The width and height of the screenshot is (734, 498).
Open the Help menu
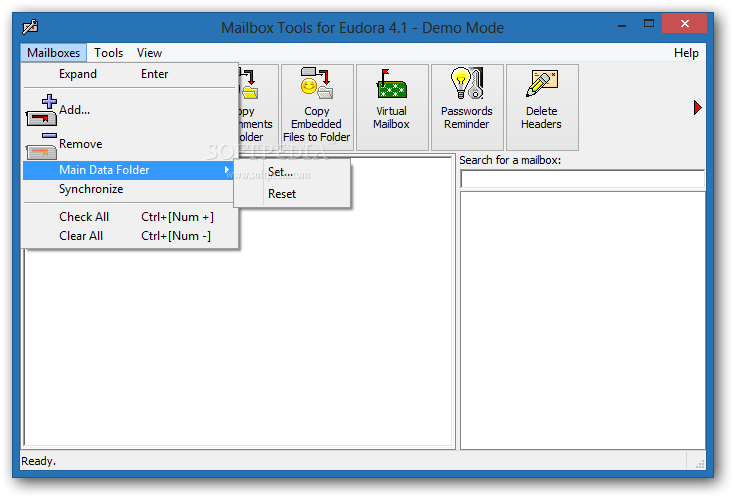686,53
